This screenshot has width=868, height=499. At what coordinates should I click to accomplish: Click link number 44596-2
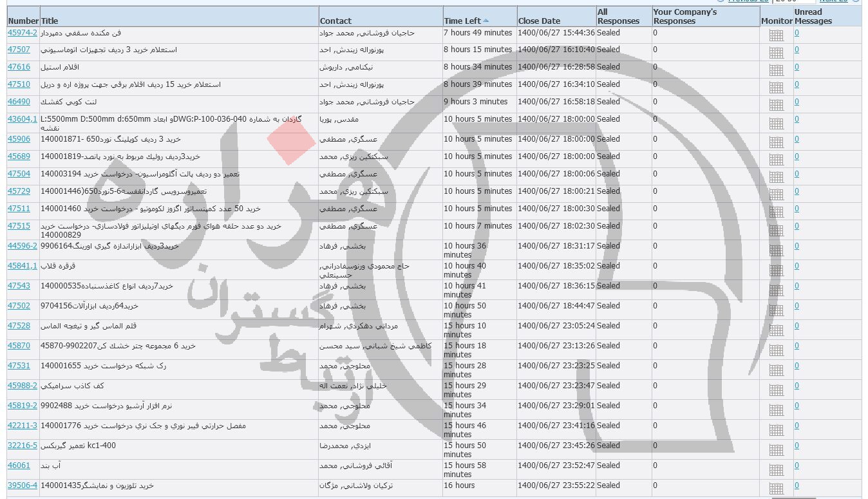(x=23, y=246)
